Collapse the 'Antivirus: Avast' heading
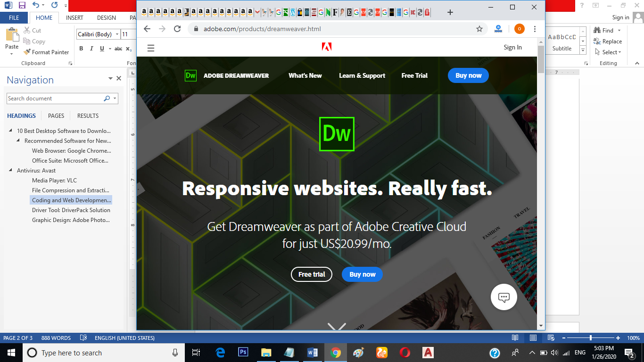644x362 pixels. pyautogui.click(x=11, y=171)
